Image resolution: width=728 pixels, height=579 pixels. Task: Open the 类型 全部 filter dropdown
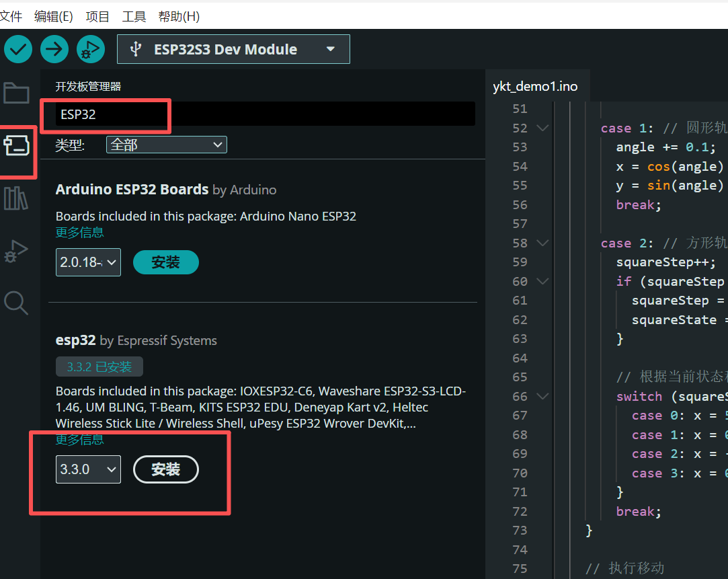(x=166, y=145)
